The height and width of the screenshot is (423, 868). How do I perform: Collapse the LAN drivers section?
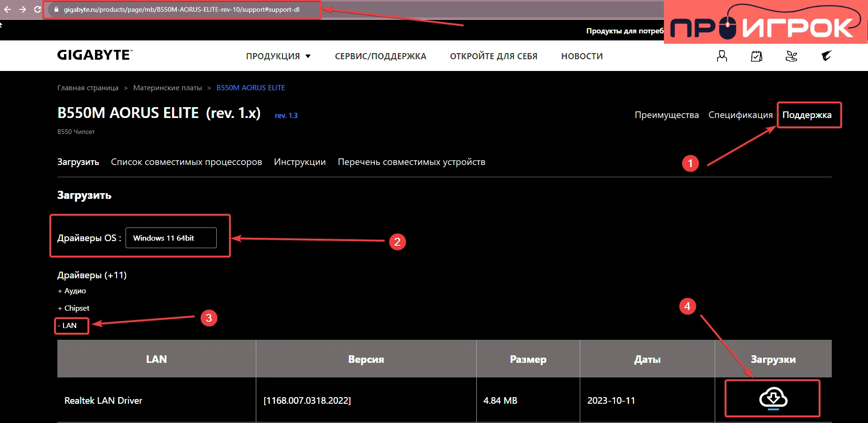point(67,326)
